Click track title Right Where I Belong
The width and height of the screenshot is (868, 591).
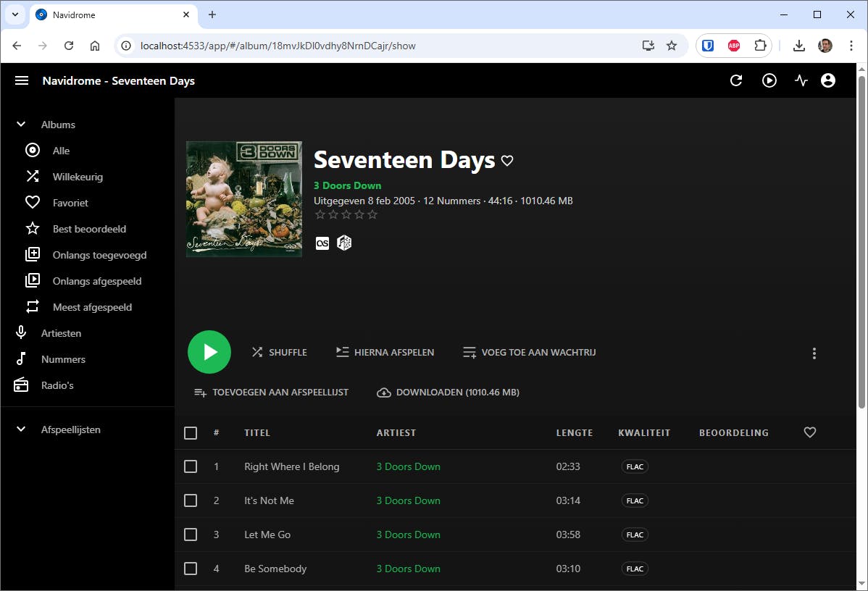point(292,466)
